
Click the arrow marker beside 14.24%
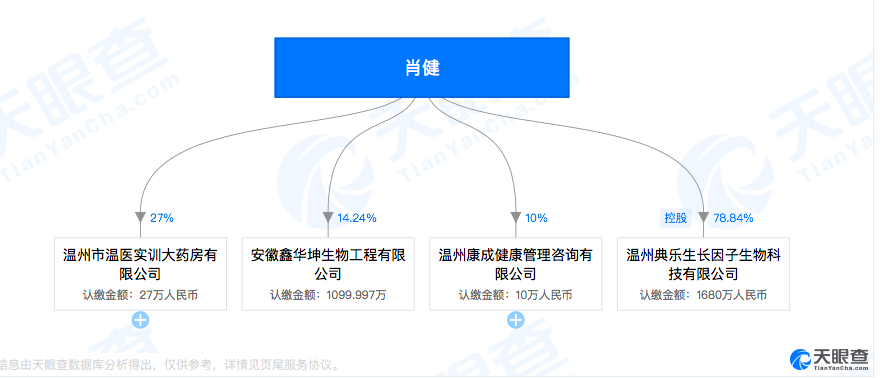(x=328, y=218)
